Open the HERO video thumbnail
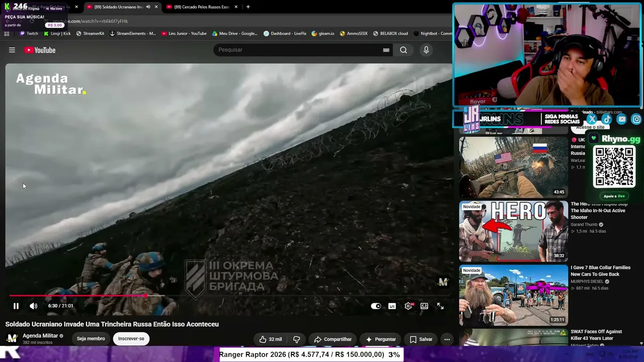644x362 pixels. coord(514,231)
